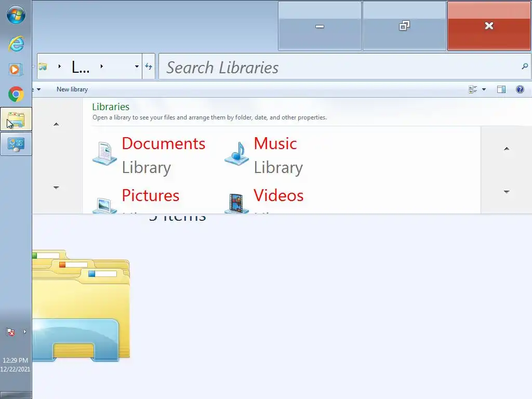
Task: Show hidden notification area icons
Action: (x=24, y=332)
